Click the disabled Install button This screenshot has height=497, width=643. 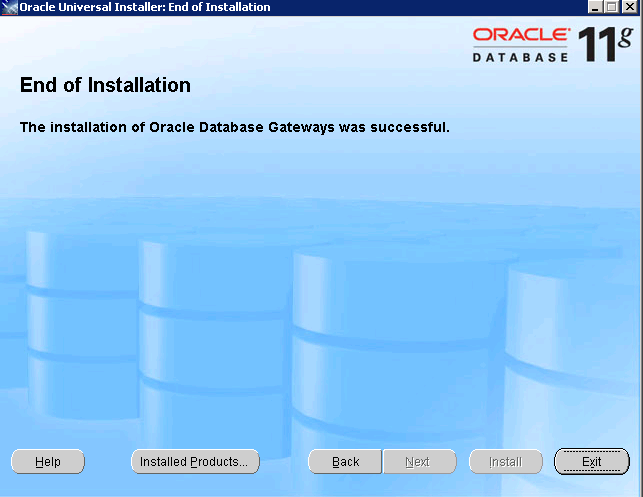point(506,462)
